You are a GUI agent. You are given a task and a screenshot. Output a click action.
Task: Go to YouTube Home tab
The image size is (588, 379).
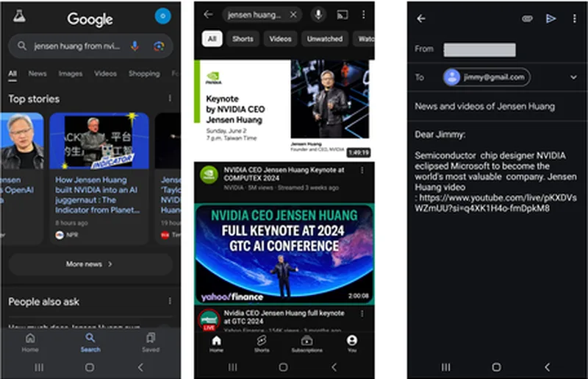216,344
